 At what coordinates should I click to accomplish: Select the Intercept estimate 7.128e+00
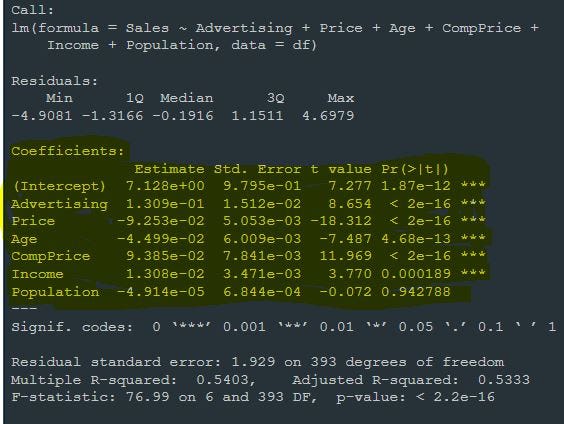[165, 186]
